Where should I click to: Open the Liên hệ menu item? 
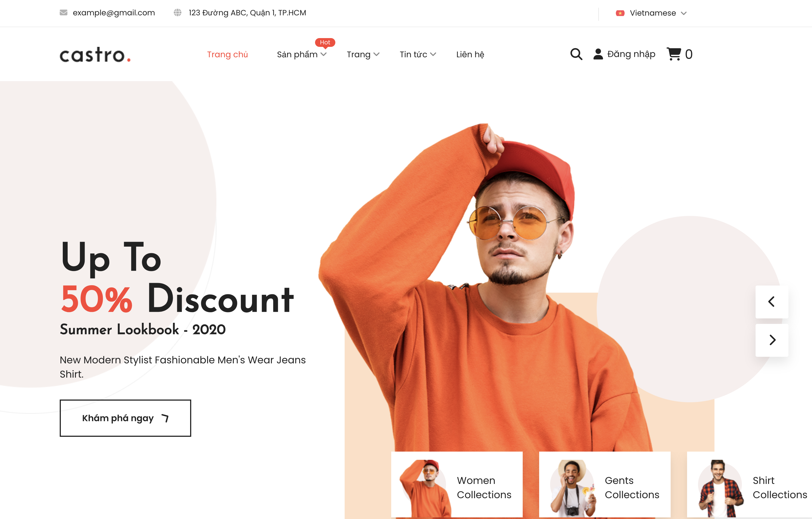pos(470,54)
